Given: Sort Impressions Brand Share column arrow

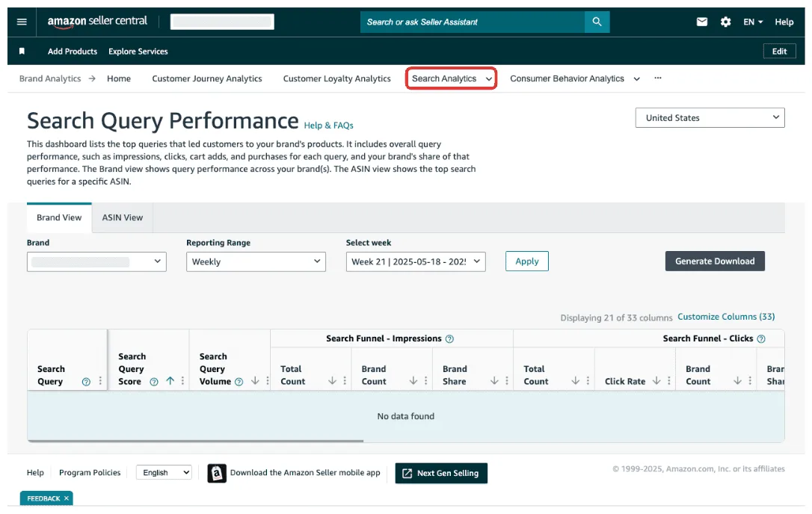Looking at the screenshot, I should (494, 381).
